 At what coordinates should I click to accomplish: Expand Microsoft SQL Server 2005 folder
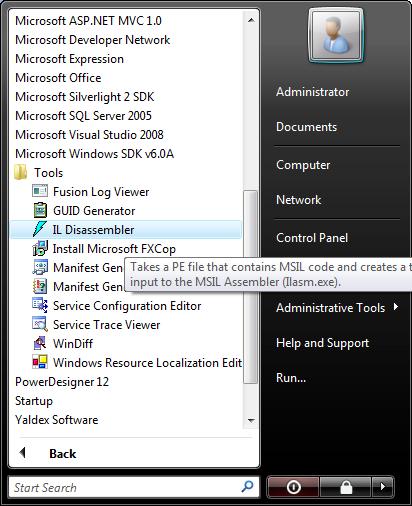[83, 116]
